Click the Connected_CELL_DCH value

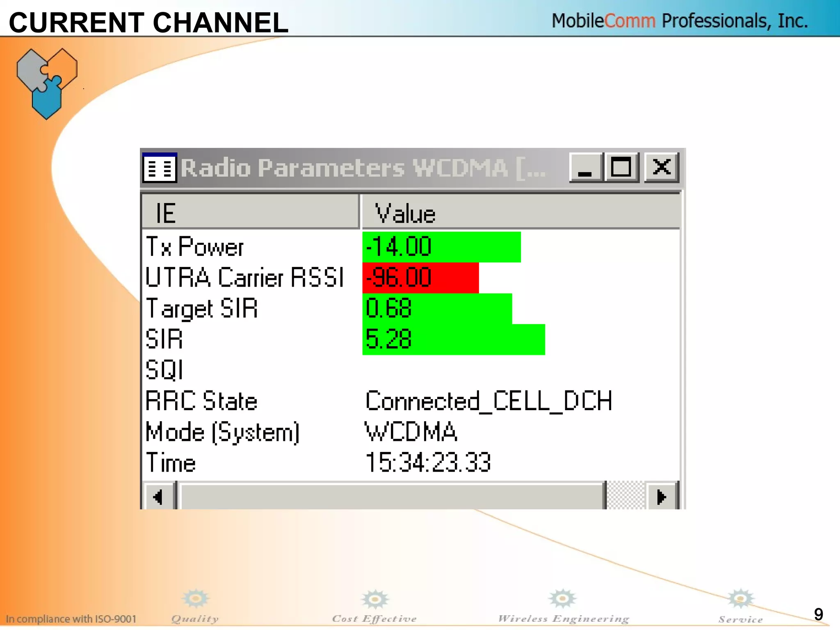[x=488, y=401]
